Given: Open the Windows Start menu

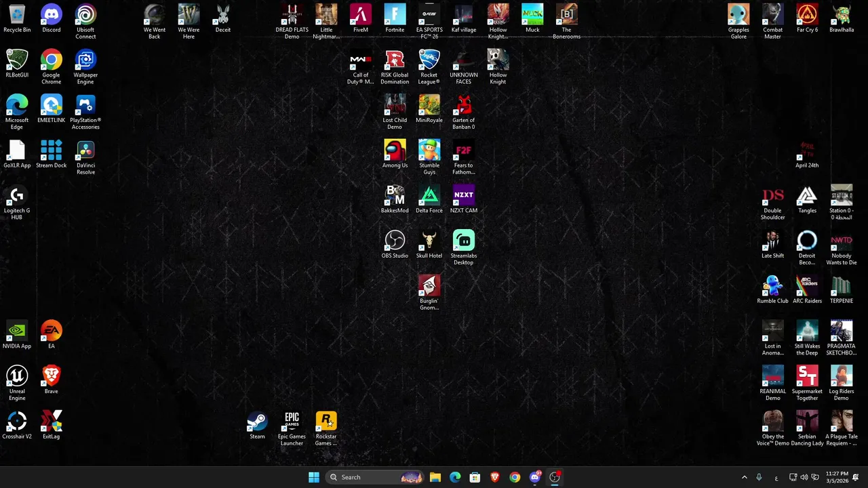Looking at the screenshot, I should click(x=314, y=477).
